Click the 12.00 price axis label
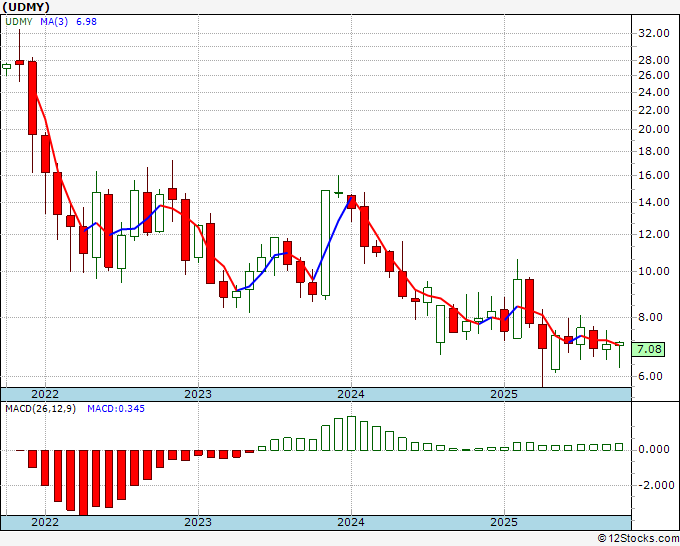This screenshot has width=680, height=546. point(654,234)
